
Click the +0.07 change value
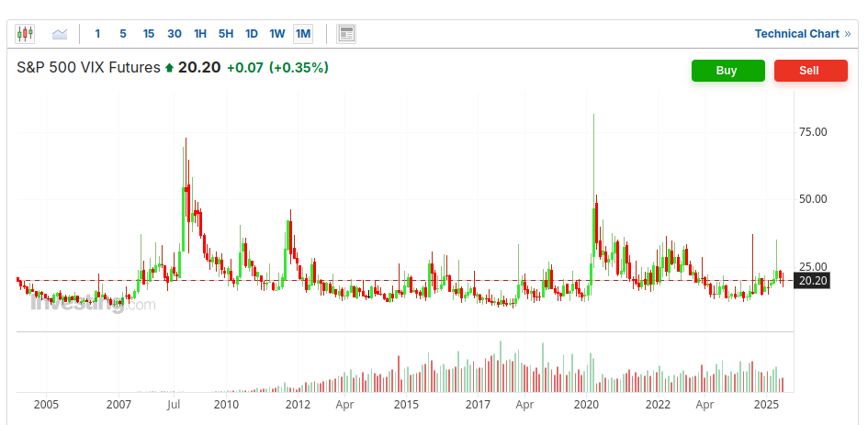(x=244, y=68)
